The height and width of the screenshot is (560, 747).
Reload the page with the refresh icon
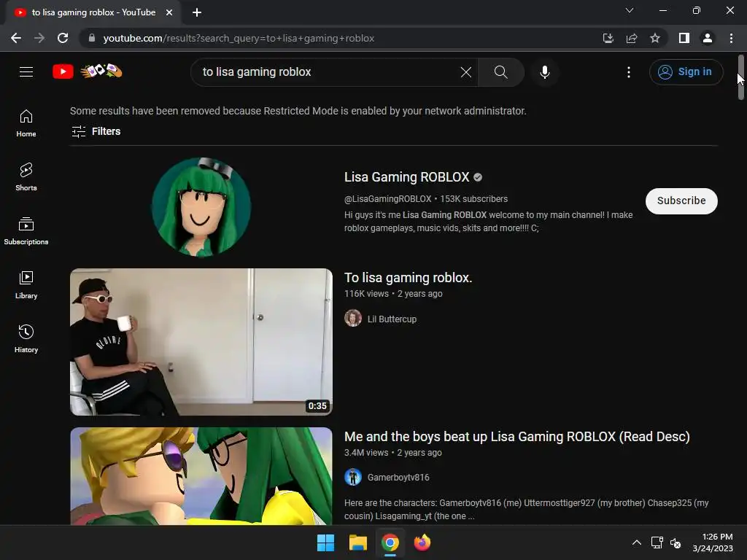click(63, 38)
